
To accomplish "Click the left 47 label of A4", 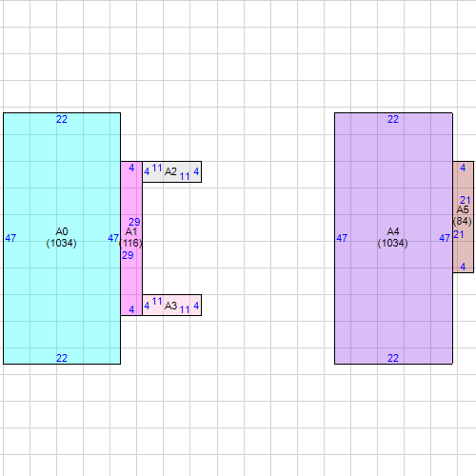I will click(342, 238).
